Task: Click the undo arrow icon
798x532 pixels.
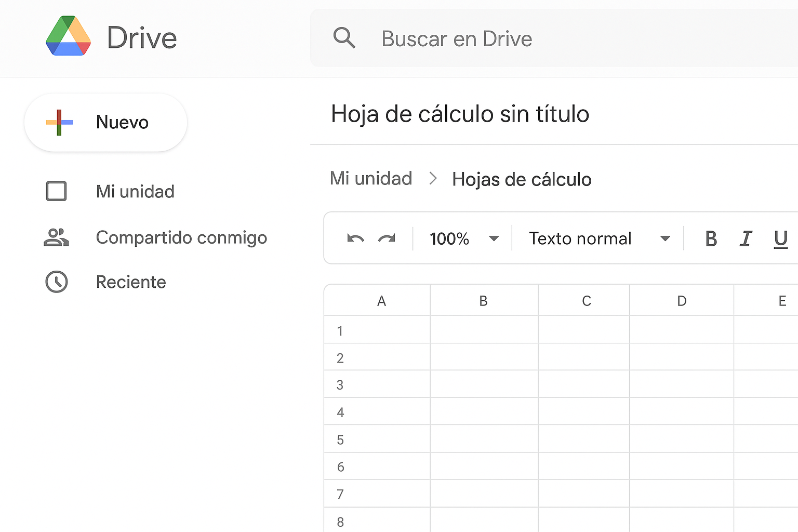Action: point(355,238)
